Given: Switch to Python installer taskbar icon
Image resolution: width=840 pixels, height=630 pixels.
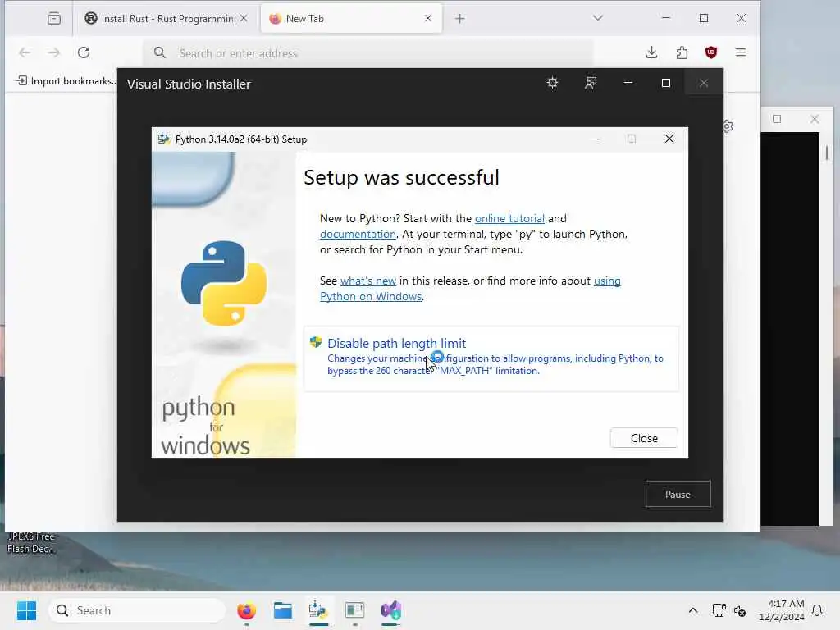Looking at the screenshot, I should [318, 610].
